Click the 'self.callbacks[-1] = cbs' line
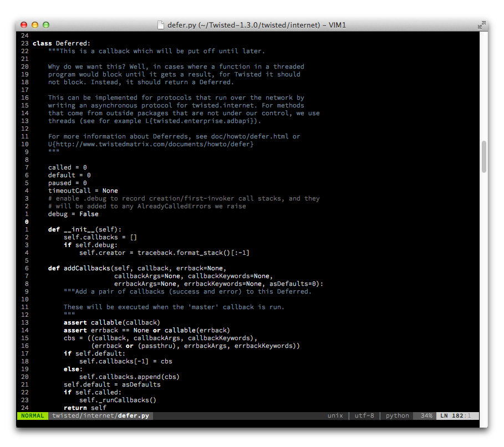The height and width of the screenshot is (447, 504). click(x=126, y=361)
